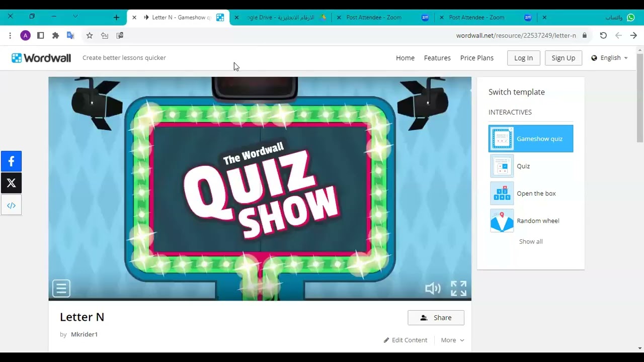Close the Letter N Gameshow tab
This screenshot has width=644, height=362.
pos(134,17)
